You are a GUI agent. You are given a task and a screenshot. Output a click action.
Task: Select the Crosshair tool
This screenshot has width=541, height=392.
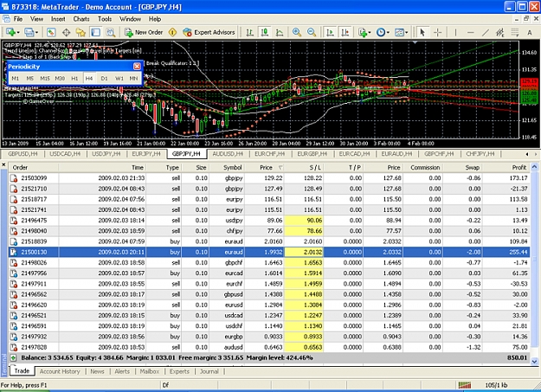point(437,32)
